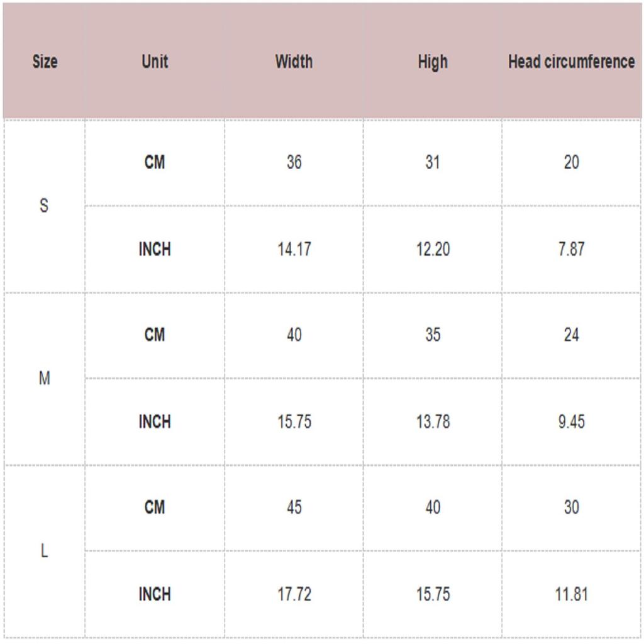Viewport: 644px width, 644px height.
Task: Click the 7.87 head circumference value
Action: [571, 249]
